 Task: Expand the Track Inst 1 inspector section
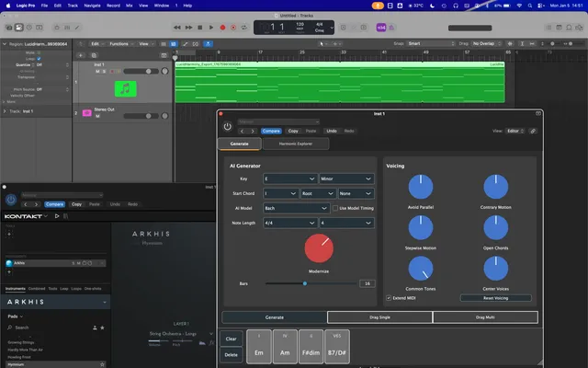[5, 111]
